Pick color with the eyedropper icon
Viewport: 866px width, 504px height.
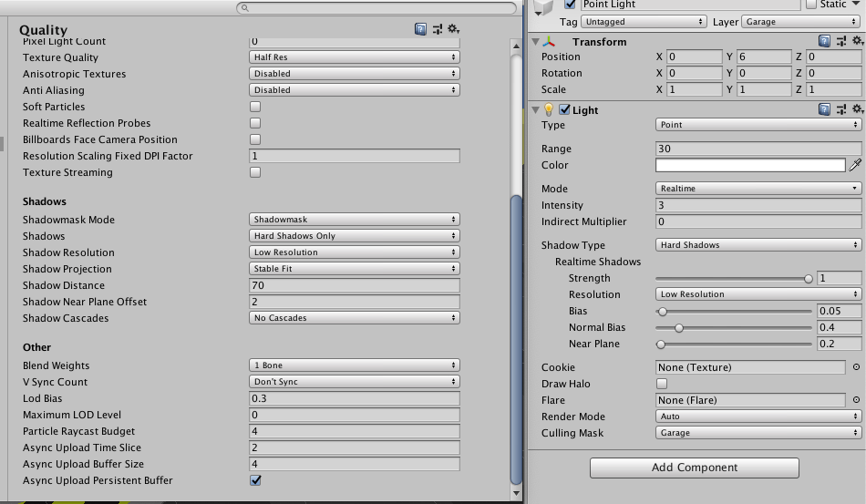855,164
